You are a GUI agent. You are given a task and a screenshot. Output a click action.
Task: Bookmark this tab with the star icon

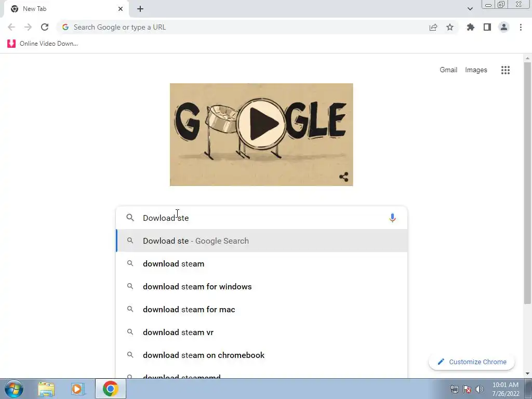click(x=450, y=27)
